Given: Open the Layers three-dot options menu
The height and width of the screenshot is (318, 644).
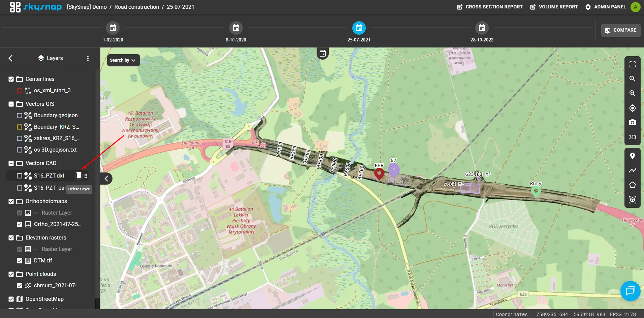Looking at the screenshot, I should tap(88, 58).
